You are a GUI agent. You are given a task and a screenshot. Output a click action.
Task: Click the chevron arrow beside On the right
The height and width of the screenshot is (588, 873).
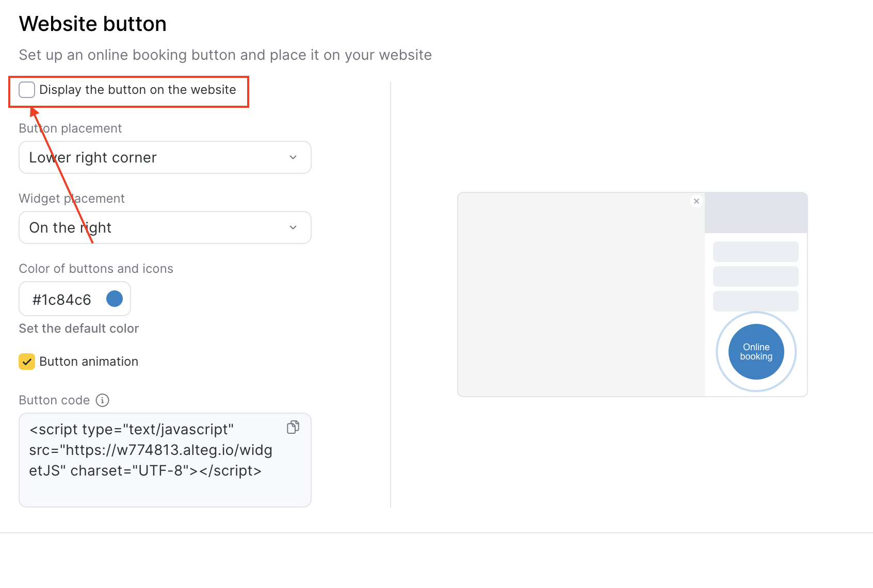293,227
